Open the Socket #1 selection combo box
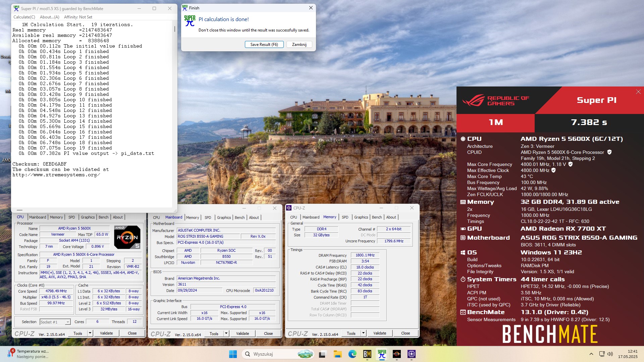 (55, 322)
